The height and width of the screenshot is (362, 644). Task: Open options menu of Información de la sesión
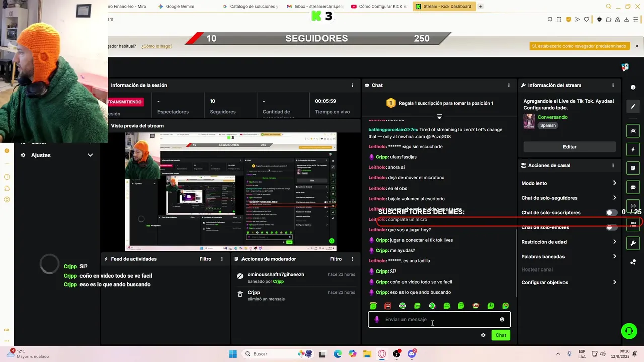(352, 85)
